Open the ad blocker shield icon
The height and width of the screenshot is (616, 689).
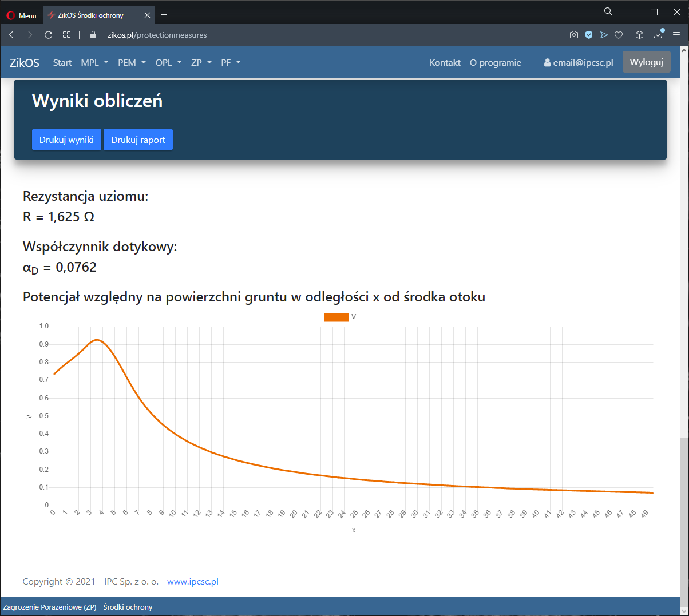[589, 35]
